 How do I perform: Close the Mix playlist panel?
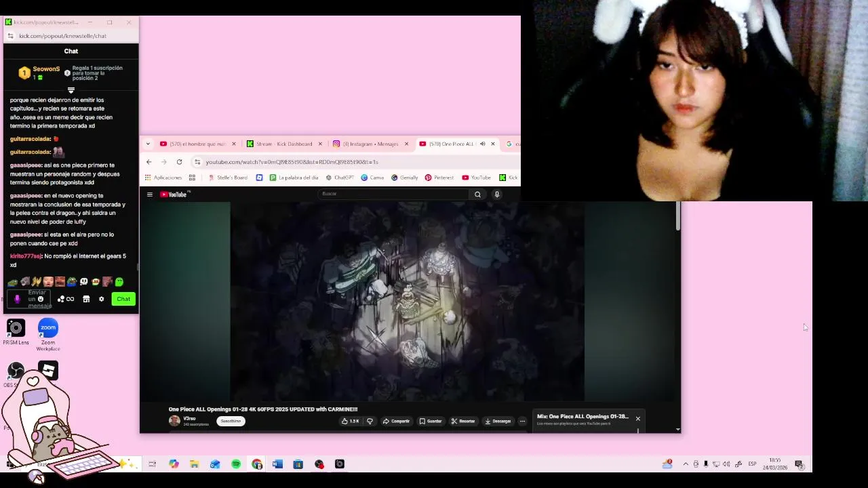(x=637, y=419)
